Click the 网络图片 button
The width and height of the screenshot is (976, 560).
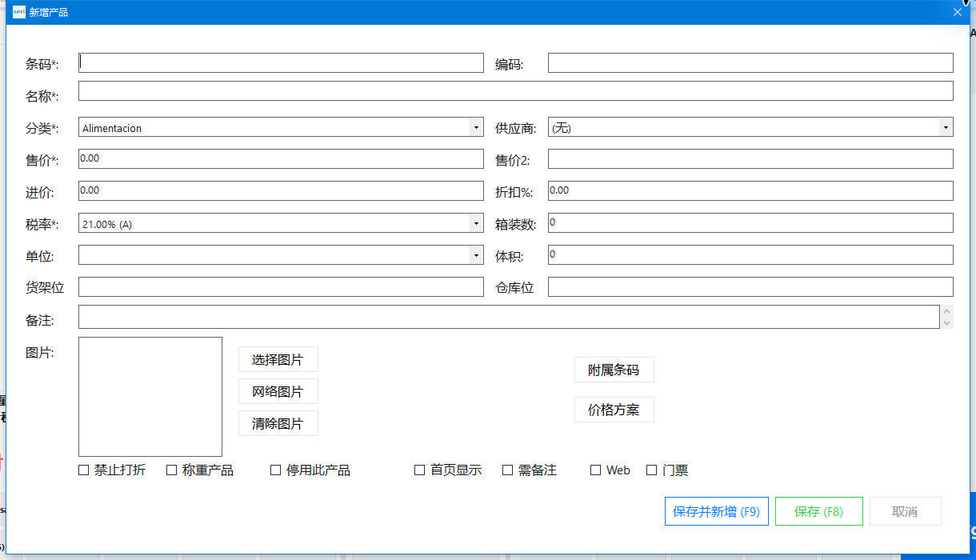pos(278,391)
